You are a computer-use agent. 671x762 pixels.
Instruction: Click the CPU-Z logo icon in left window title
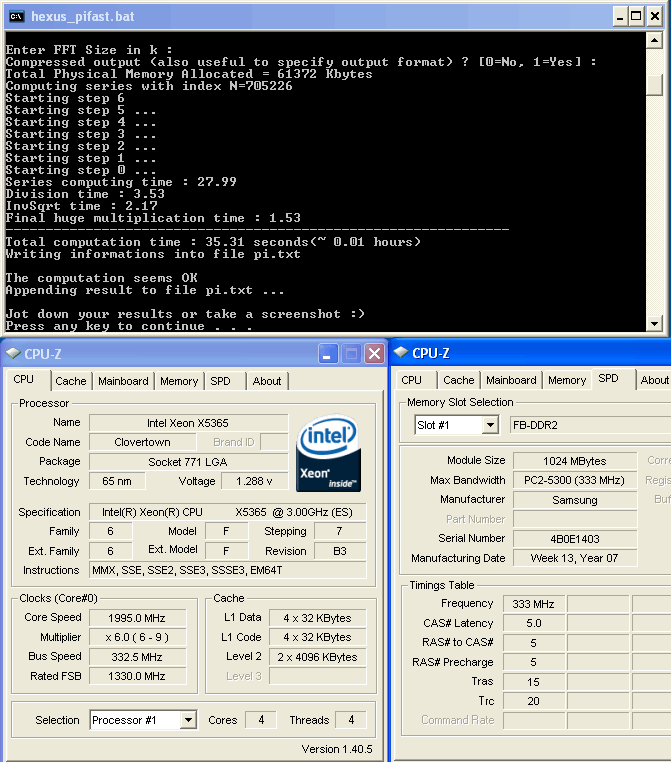tap(13, 353)
